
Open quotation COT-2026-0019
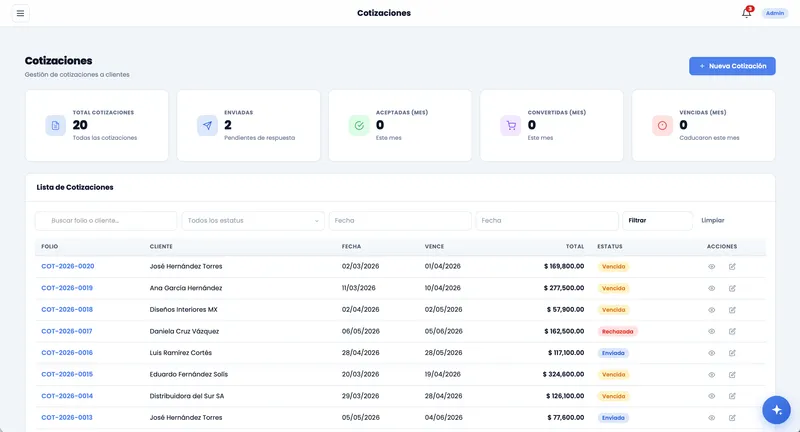(x=67, y=288)
